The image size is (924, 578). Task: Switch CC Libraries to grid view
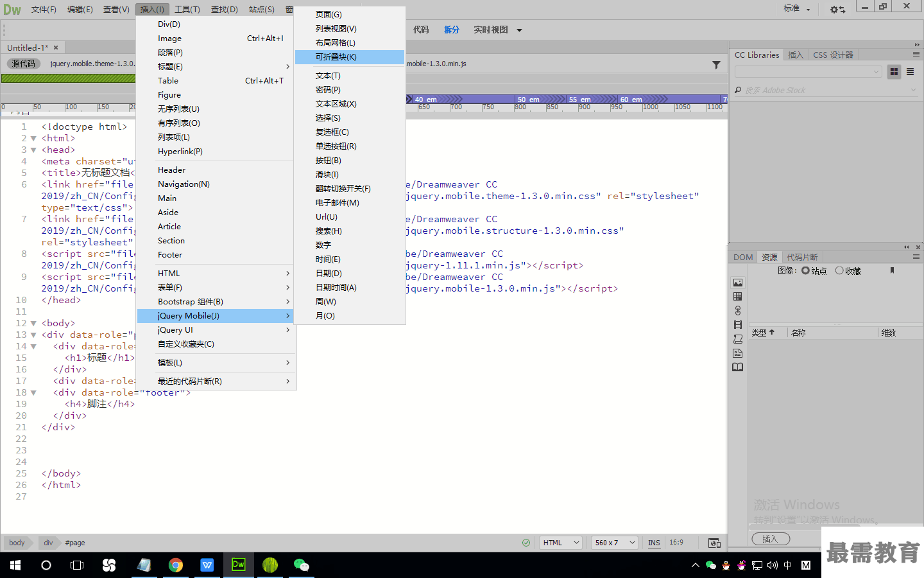click(x=894, y=72)
